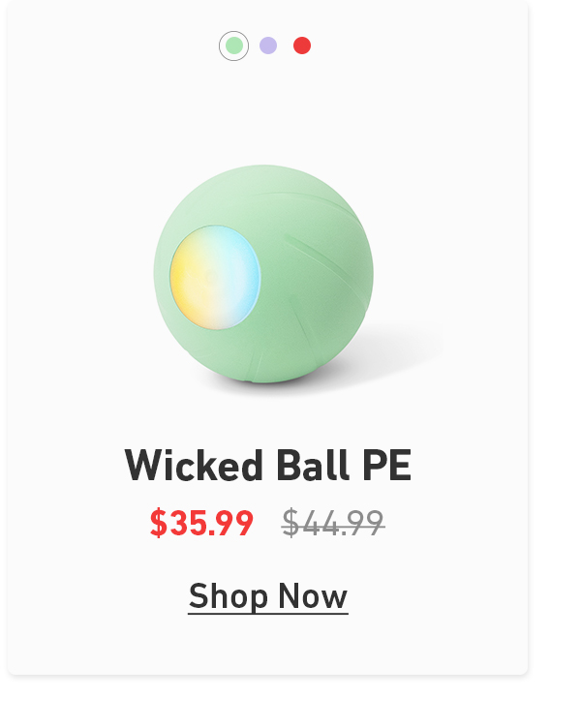Click the word "Shop" in Shop Now
Viewport: 581px width, 728px height.
[229, 596]
